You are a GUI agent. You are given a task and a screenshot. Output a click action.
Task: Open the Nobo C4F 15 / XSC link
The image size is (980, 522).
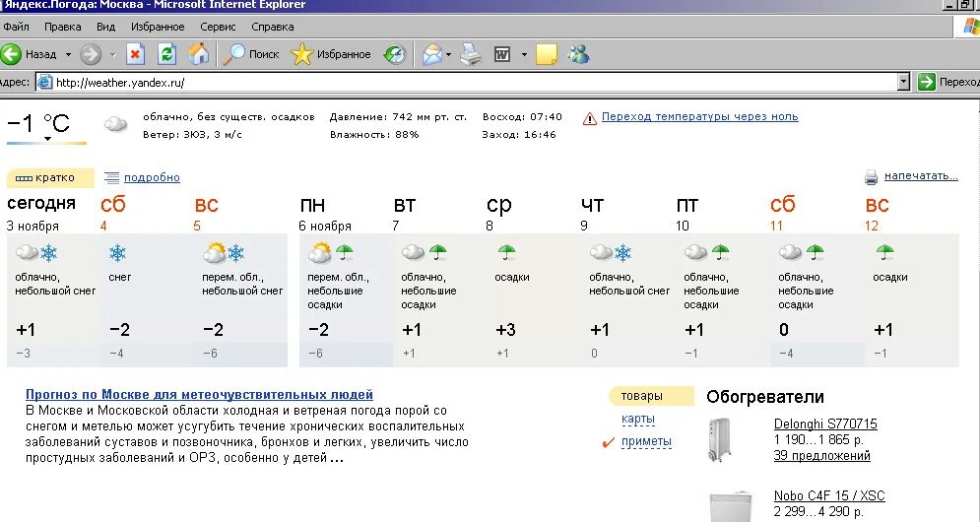(x=829, y=495)
